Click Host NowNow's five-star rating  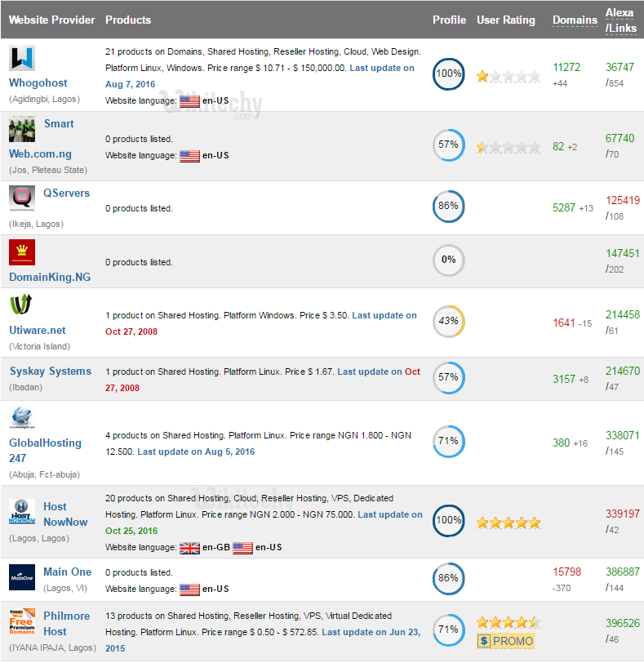[x=509, y=523]
